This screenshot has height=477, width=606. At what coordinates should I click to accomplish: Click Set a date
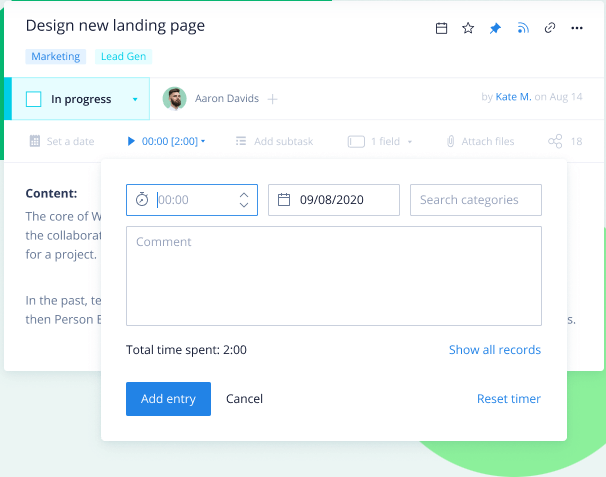[x=70, y=141]
